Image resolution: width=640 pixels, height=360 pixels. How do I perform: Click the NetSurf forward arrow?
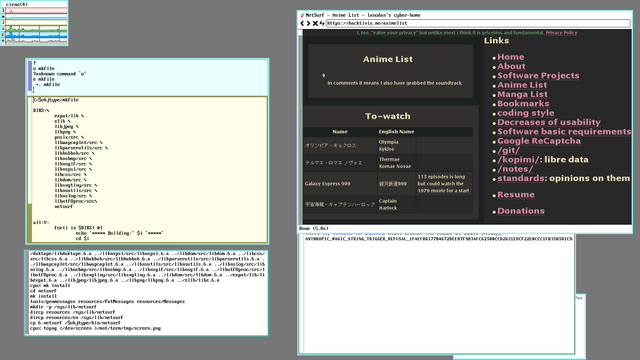309,23
